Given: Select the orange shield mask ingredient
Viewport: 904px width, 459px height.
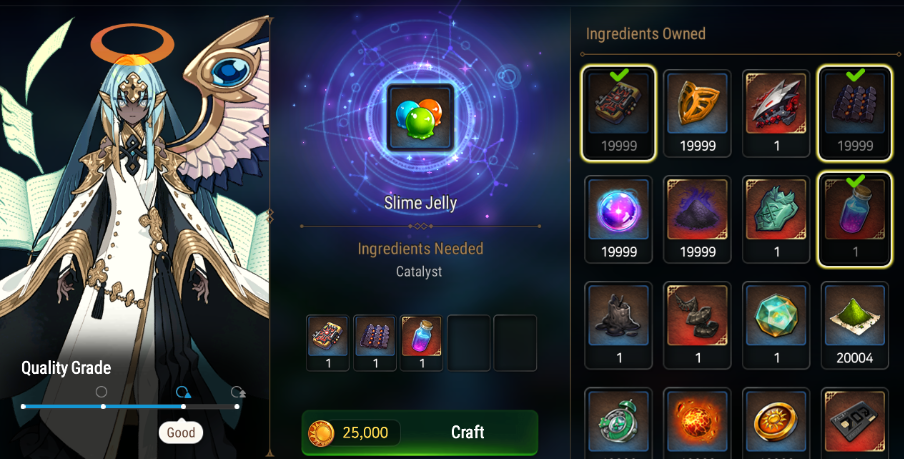Looking at the screenshot, I should coord(697,114).
